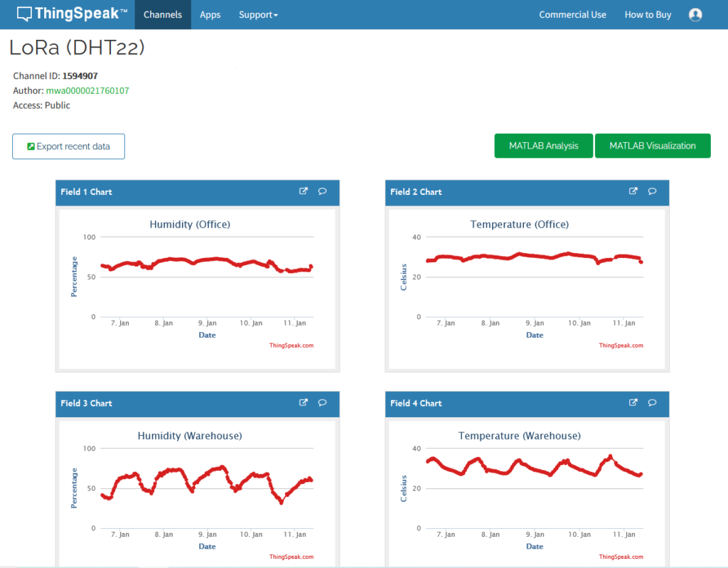Screen dimensions: 728x568
Task: Expand the Support dropdown menu
Action: click(258, 15)
